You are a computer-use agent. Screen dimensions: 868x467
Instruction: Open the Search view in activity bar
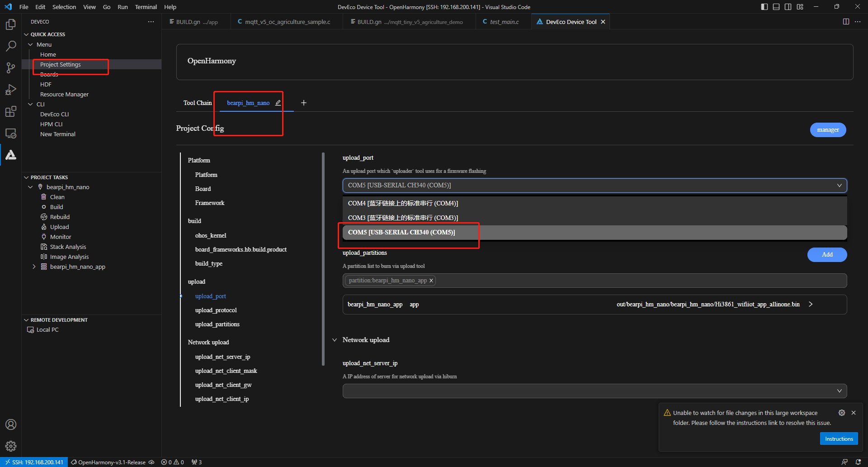[x=11, y=46]
